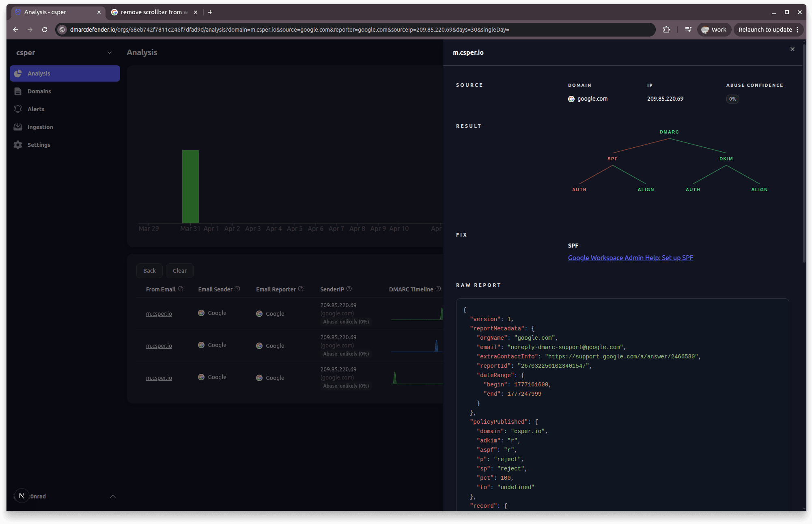Open Google Workspace Admin Help SPF link
The width and height of the screenshot is (812, 524).
click(x=630, y=258)
